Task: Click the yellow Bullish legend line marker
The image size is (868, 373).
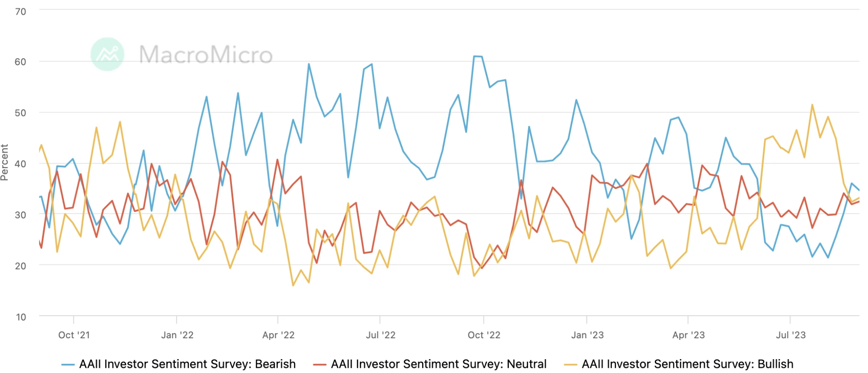Action: pyautogui.click(x=570, y=365)
